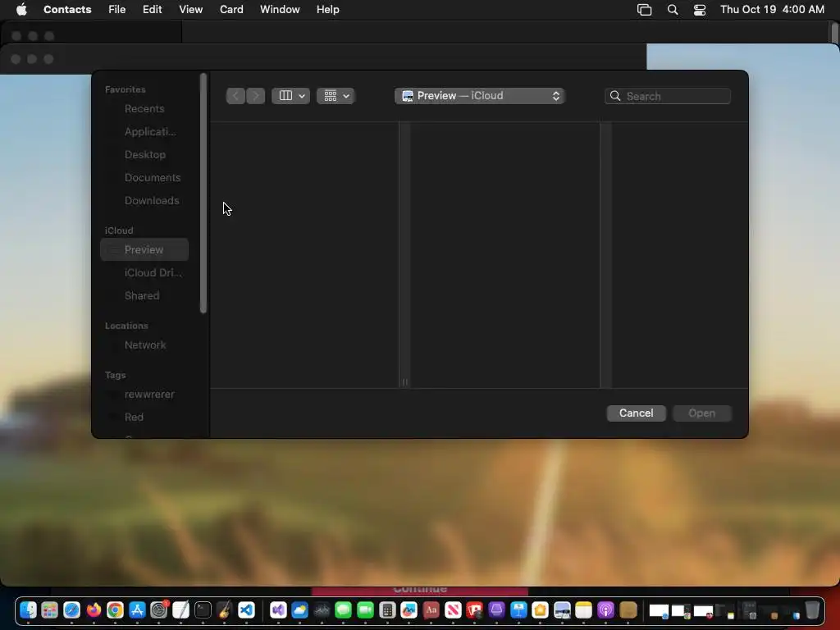
Task: Open GarageBand from the Dock
Action: click(x=225, y=610)
